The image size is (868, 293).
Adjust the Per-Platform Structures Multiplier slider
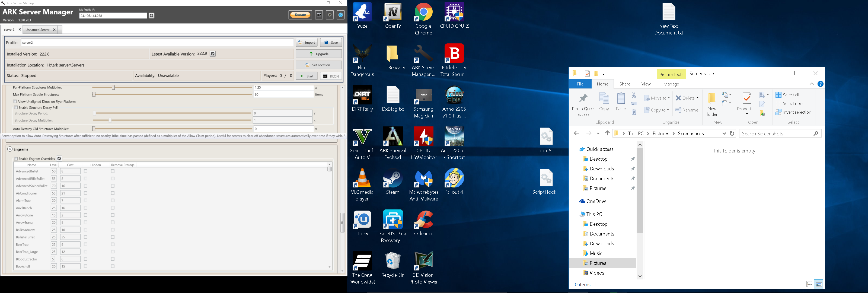click(x=113, y=88)
